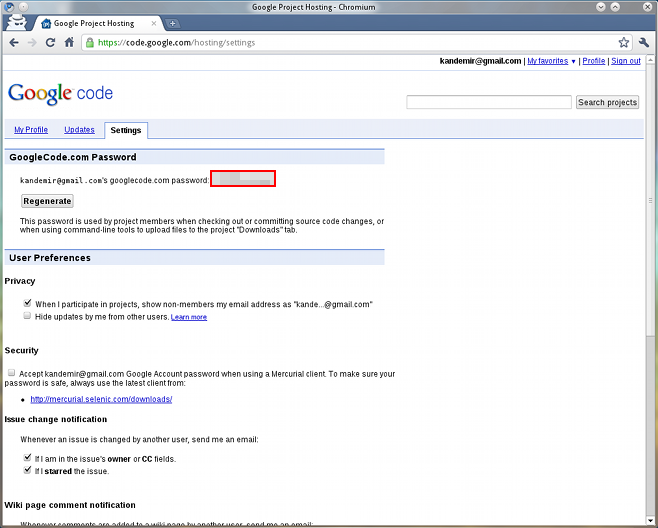The image size is (658, 528).
Task: Open the mercurial.selenic.com downloads link
Action: click(101, 399)
